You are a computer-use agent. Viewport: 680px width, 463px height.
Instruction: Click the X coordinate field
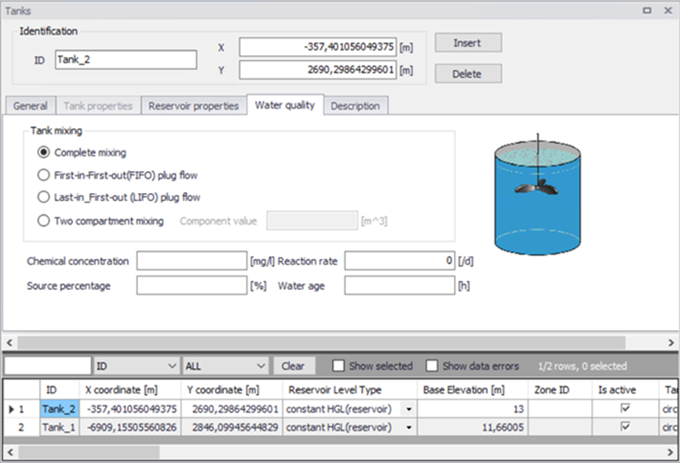[x=318, y=47]
